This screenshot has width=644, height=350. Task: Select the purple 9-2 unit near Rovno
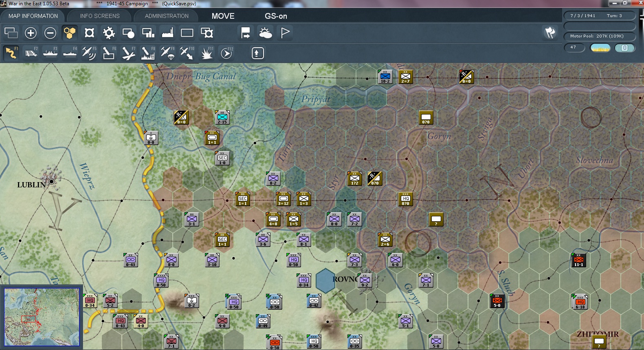coord(365,280)
